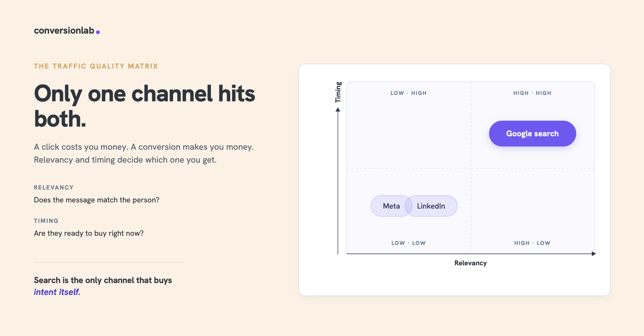Click 'Does the message match the person?'
This screenshot has height=336, width=644.
97,200
